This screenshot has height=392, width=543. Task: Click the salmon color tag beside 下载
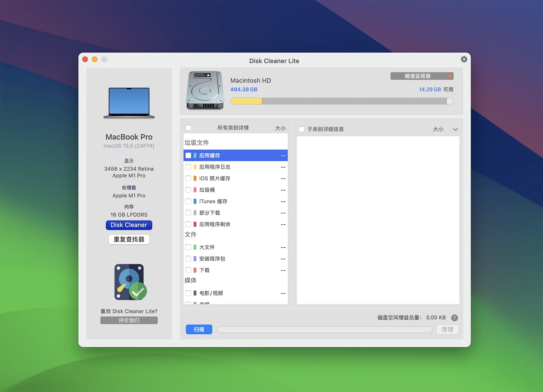tap(195, 270)
